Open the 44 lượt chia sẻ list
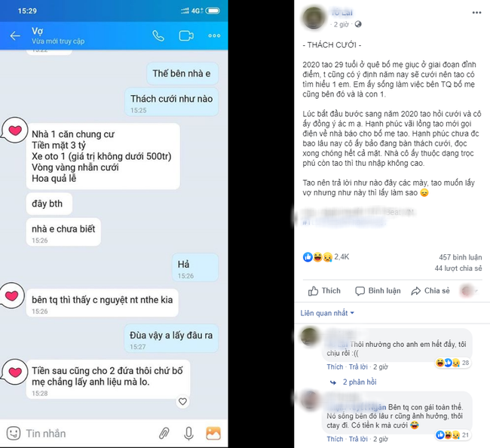490x448 pixels. [458, 268]
